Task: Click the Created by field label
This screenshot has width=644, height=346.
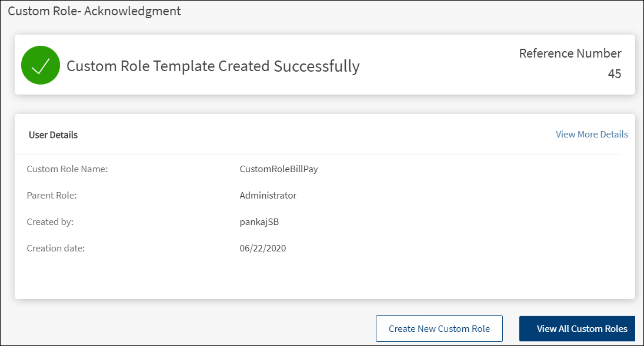Action: (50, 221)
